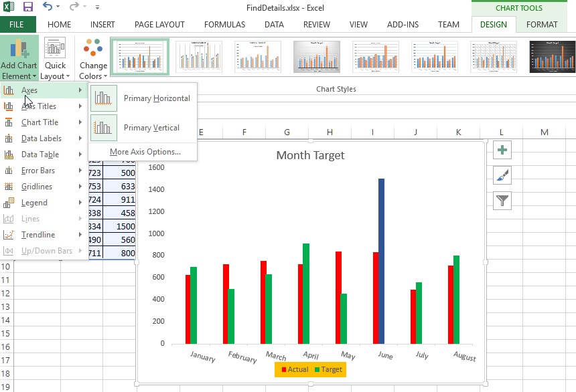
Task: Click the green Target legend swatch
Action: [x=317, y=370]
